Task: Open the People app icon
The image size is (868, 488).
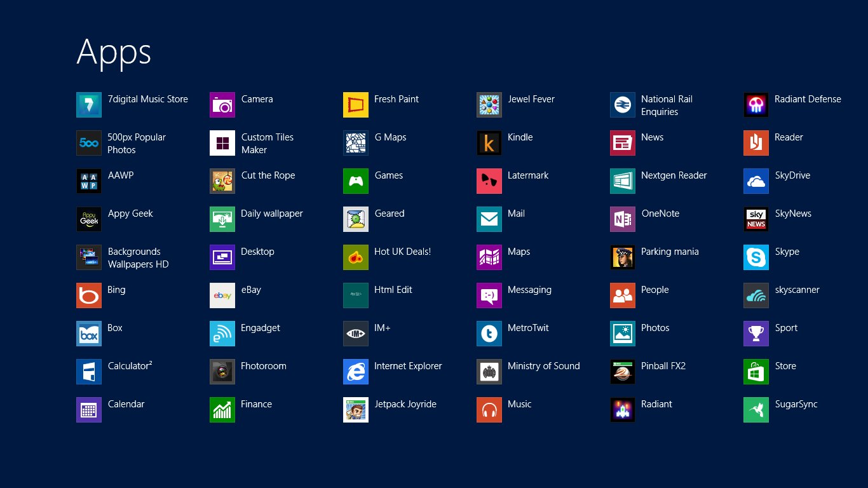Action: tap(623, 295)
